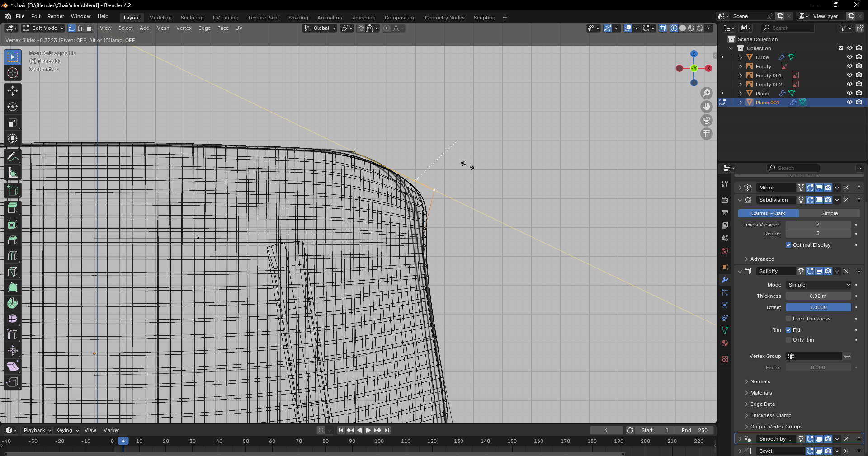Click the Solidify modifier name field
The width and height of the screenshot is (868, 456).
pyautogui.click(x=776, y=271)
